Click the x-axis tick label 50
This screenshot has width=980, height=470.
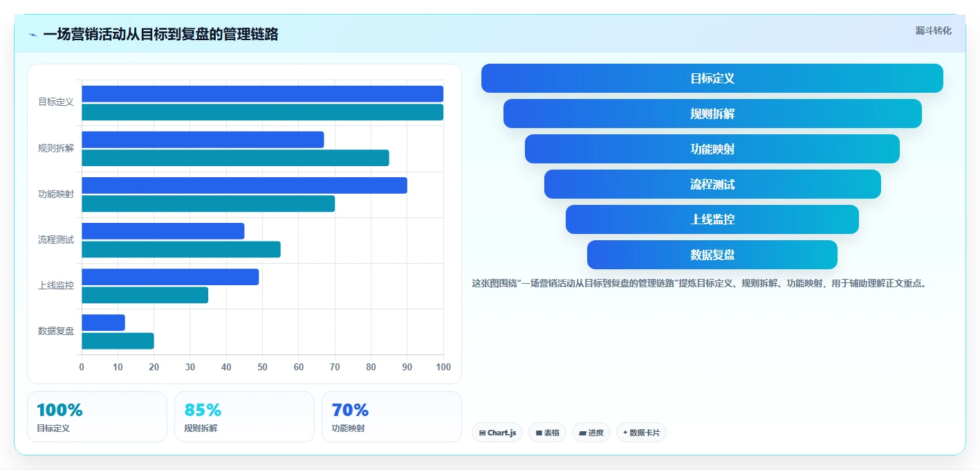pyautogui.click(x=262, y=367)
